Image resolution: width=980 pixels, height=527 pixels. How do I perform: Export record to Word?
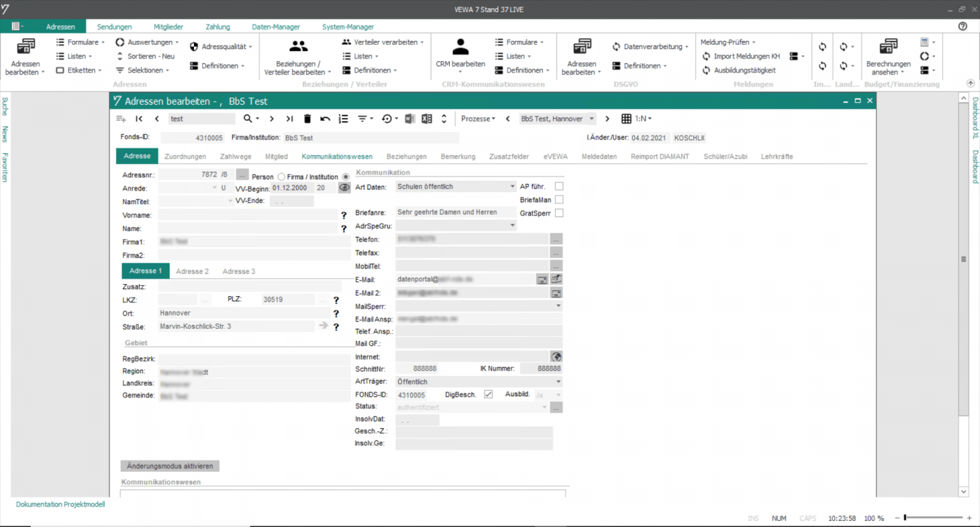coord(410,118)
